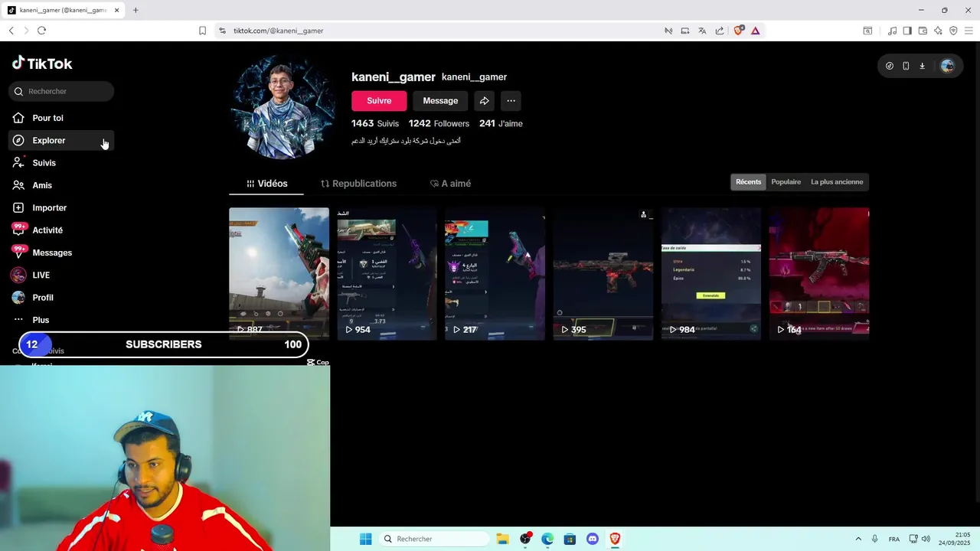This screenshot has width=980, height=551.
Task: Click the TikTok coins icon in top pill
Action: pos(890,66)
